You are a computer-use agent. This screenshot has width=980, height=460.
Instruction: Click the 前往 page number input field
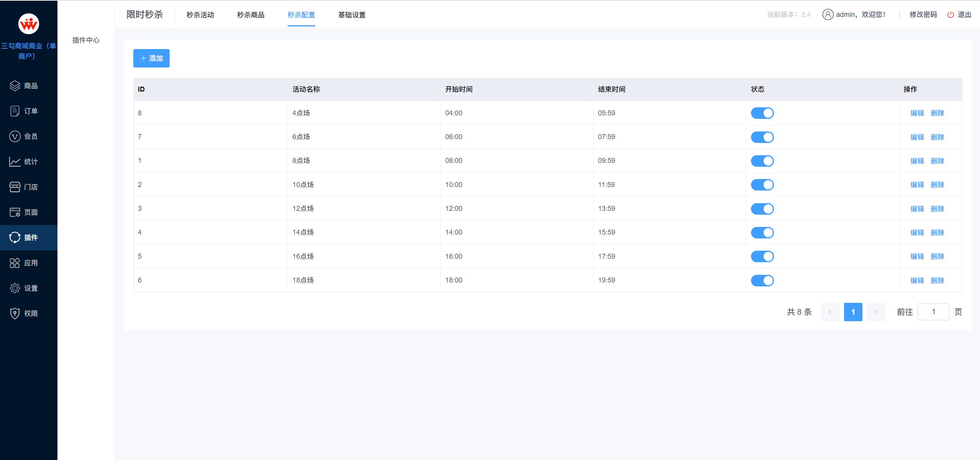[933, 312]
